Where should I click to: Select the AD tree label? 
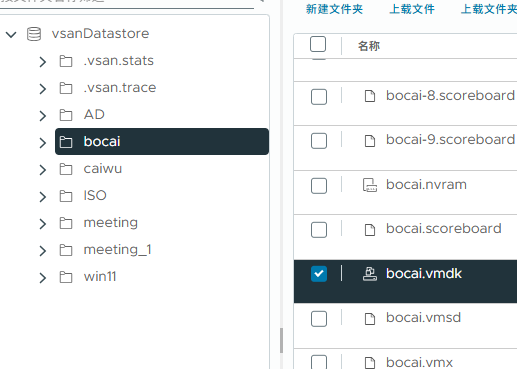point(94,115)
